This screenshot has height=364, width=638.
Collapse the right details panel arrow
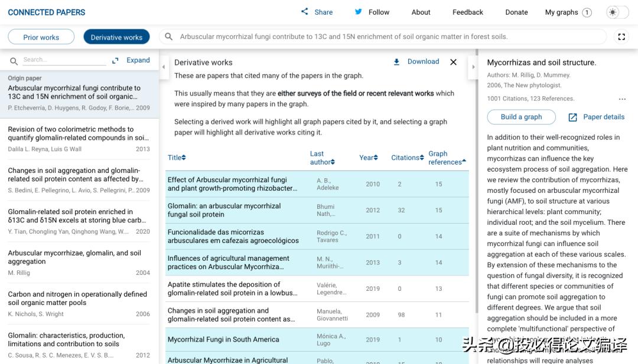(473, 67)
